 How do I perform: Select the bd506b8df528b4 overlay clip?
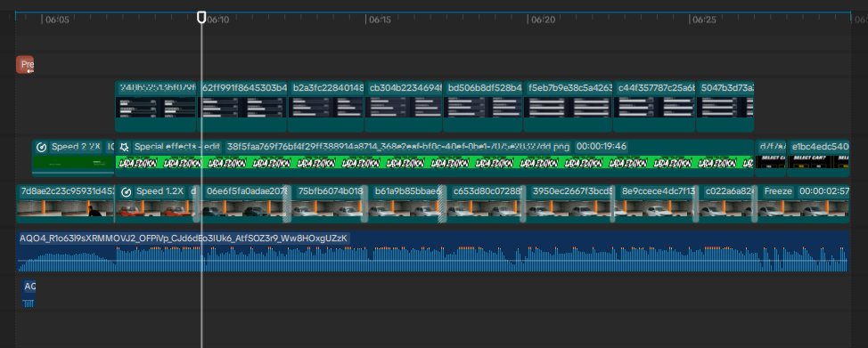(x=483, y=106)
